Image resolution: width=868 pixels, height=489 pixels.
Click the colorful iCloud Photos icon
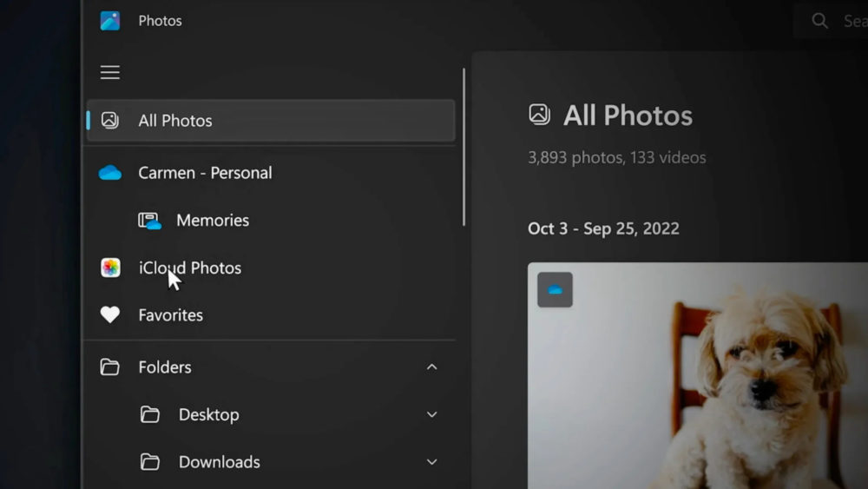coord(110,268)
